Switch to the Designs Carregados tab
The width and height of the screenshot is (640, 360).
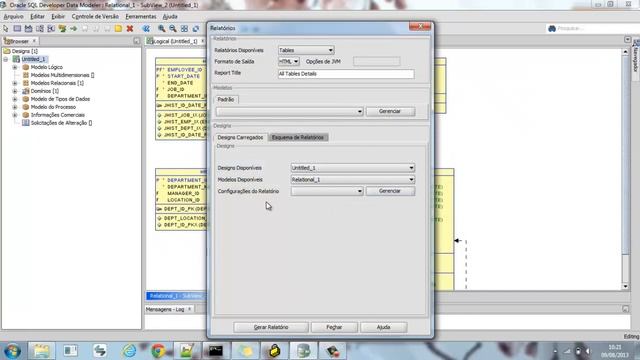(240, 138)
